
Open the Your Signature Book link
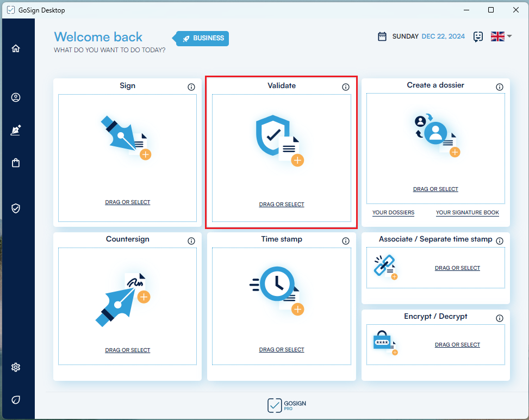467,213
